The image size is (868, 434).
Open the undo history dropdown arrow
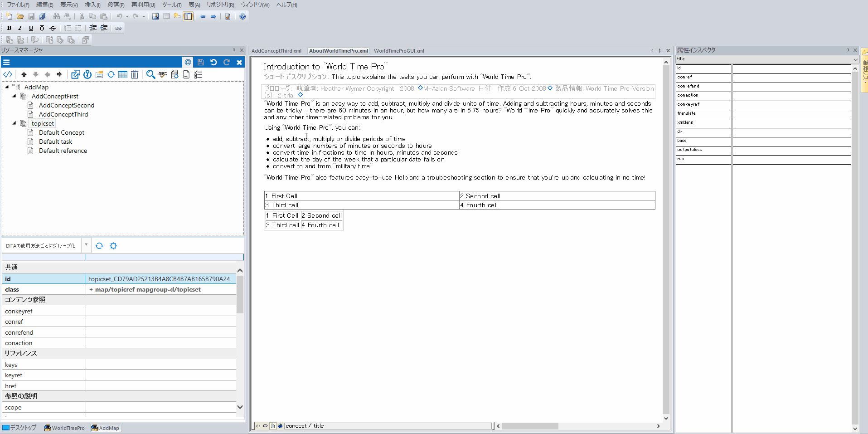pyautogui.click(x=127, y=16)
